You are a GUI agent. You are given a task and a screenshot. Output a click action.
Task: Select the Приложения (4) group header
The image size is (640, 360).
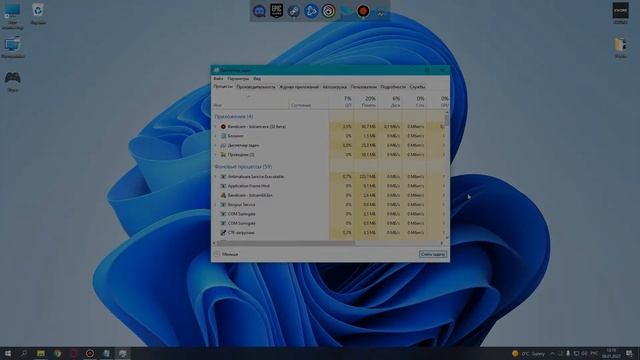pos(234,116)
